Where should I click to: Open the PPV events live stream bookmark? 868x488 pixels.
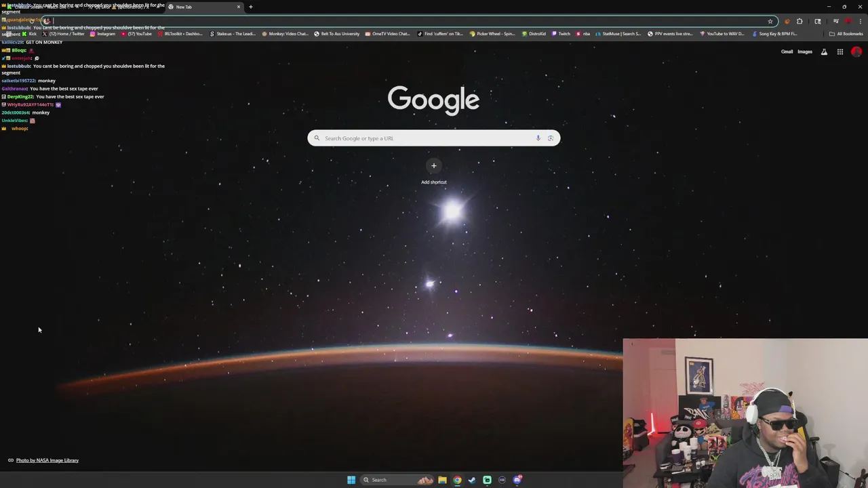(x=670, y=34)
